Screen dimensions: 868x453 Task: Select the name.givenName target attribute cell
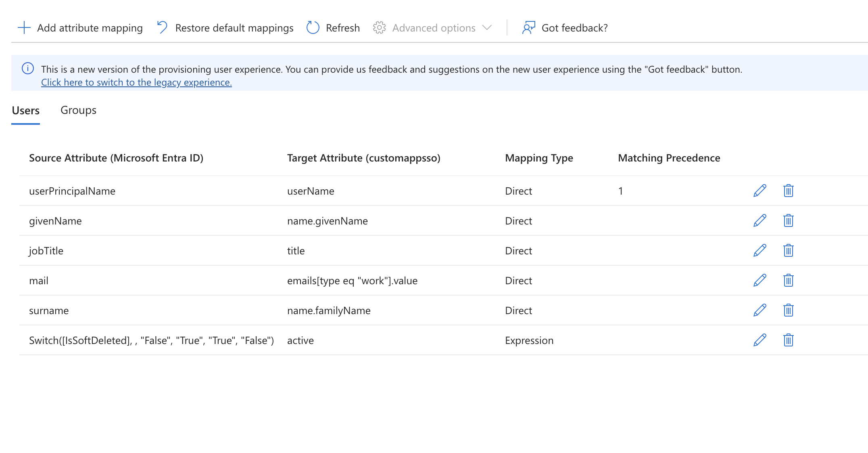click(328, 221)
